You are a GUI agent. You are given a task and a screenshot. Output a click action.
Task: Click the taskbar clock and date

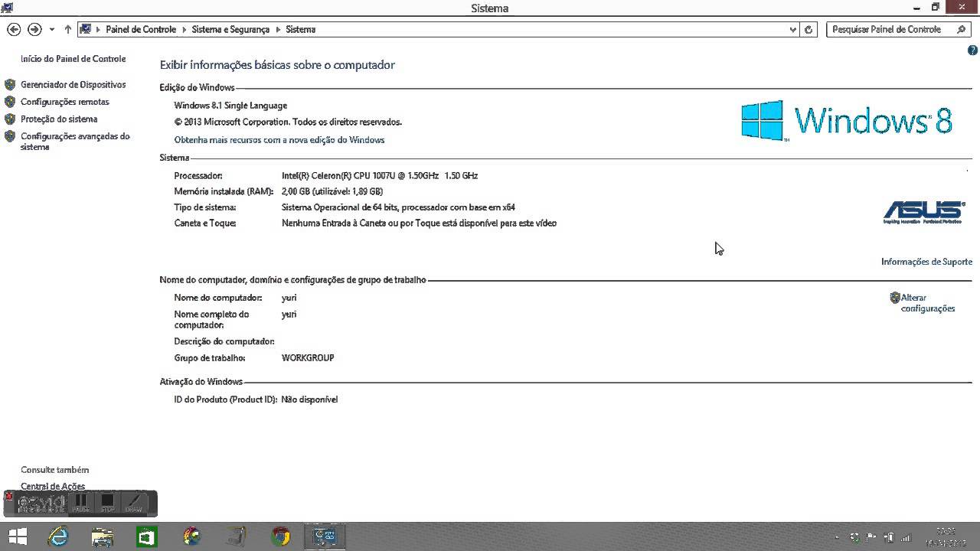[x=945, y=537]
